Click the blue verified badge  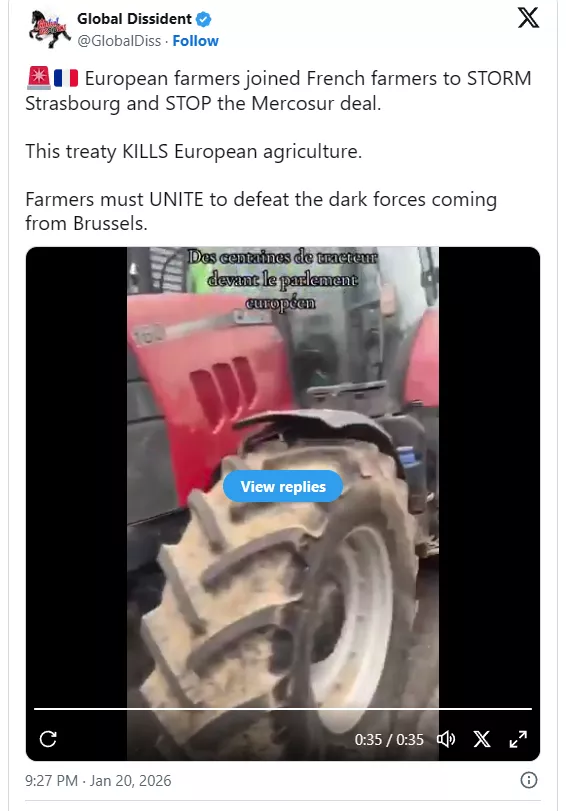coord(203,19)
